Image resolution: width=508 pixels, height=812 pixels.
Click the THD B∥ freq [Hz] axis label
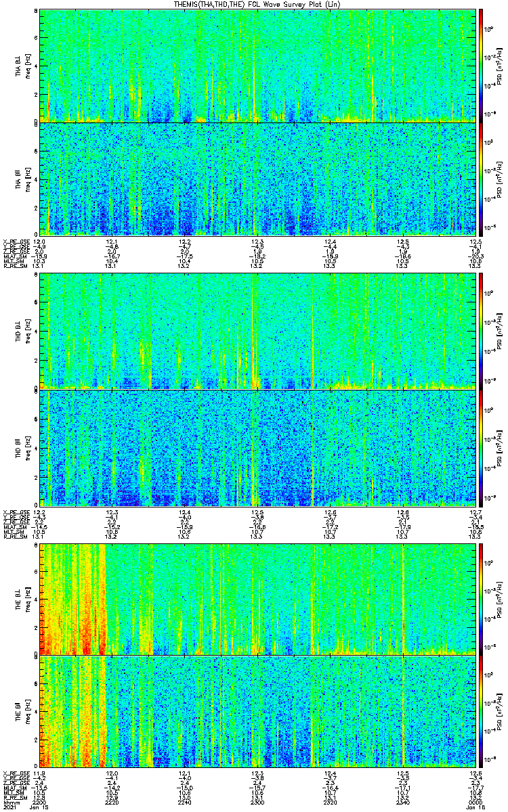pos(25,448)
